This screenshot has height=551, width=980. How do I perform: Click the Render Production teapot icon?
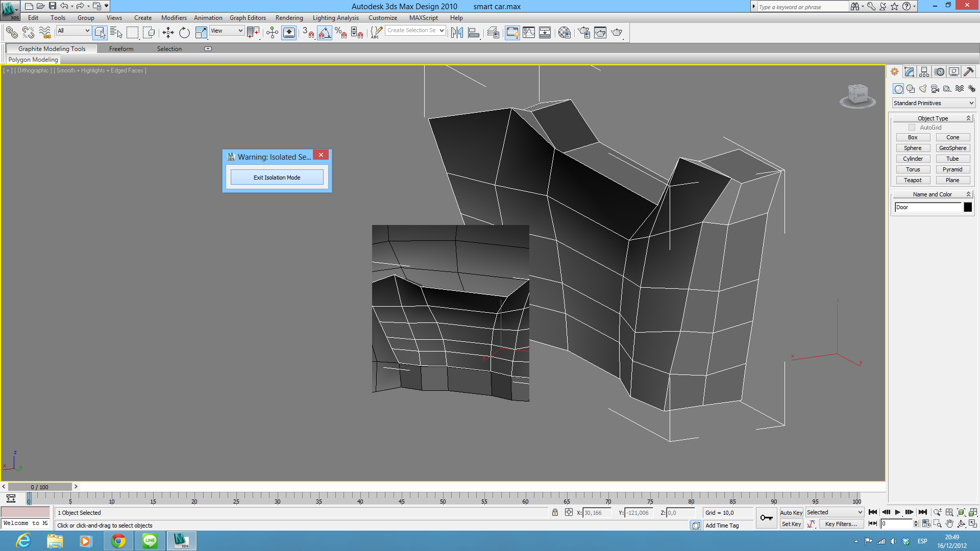(x=617, y=33)
